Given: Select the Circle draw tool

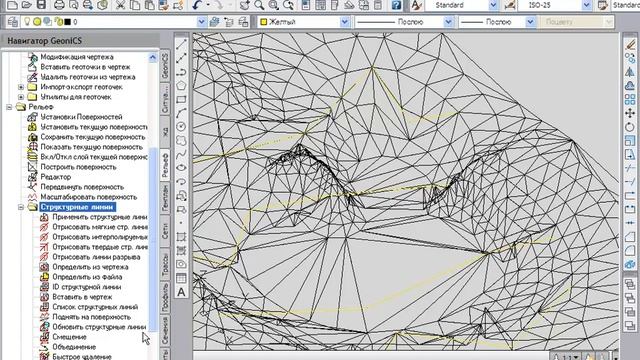Looking at the screenshot, I should [x=181, y=127].
